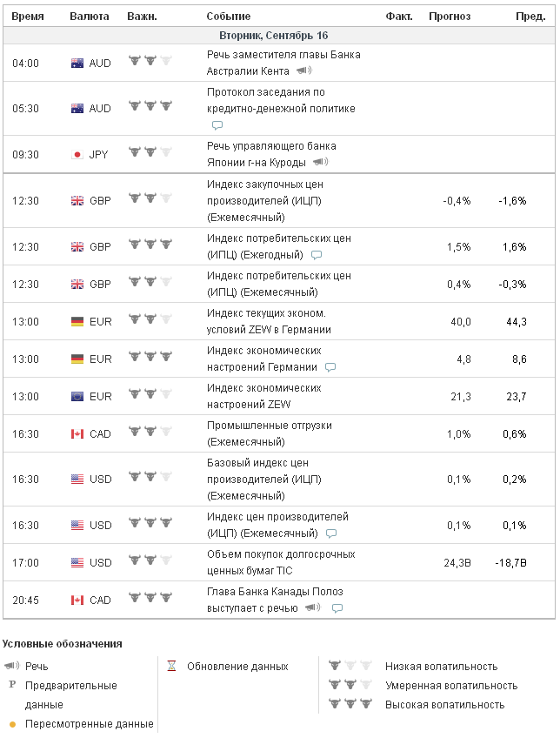Open comment bubble under AUD monetary policy minutes
Screen dimensions: 560x738
click(x=217, y=124)
